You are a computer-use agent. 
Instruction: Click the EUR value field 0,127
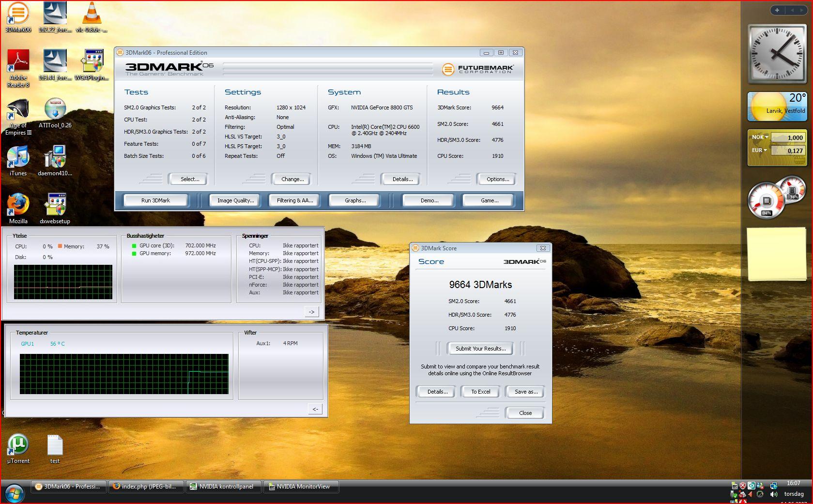click(x=788, y=151)
